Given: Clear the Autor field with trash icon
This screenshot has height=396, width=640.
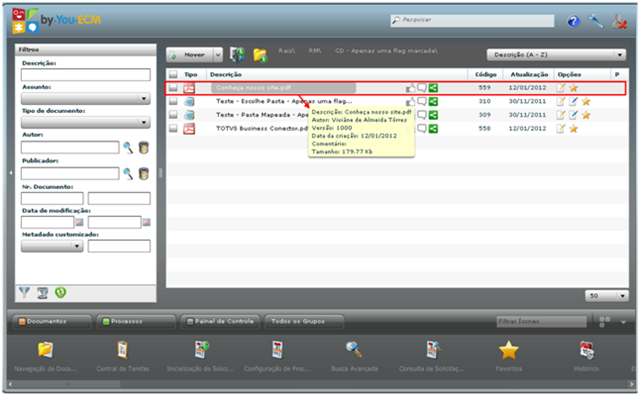Looking at the screenshot, I should point(143,147).
